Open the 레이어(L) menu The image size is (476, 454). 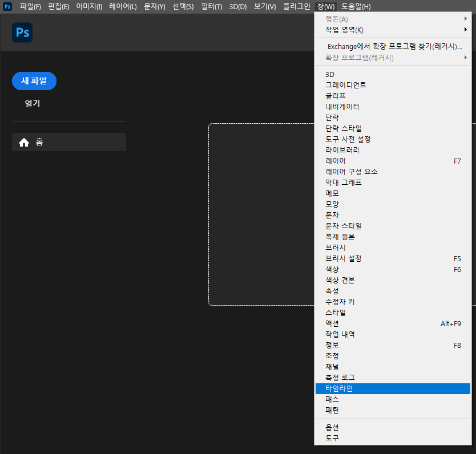coord(123,6)
